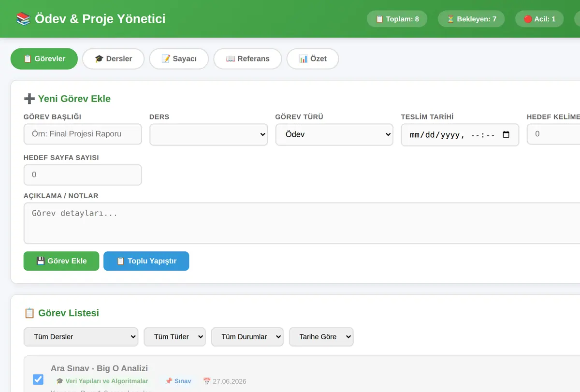Click the Bekleyen: 7 stat badge
The height and width of the screenshot is (392, 580).
(471, 19)
